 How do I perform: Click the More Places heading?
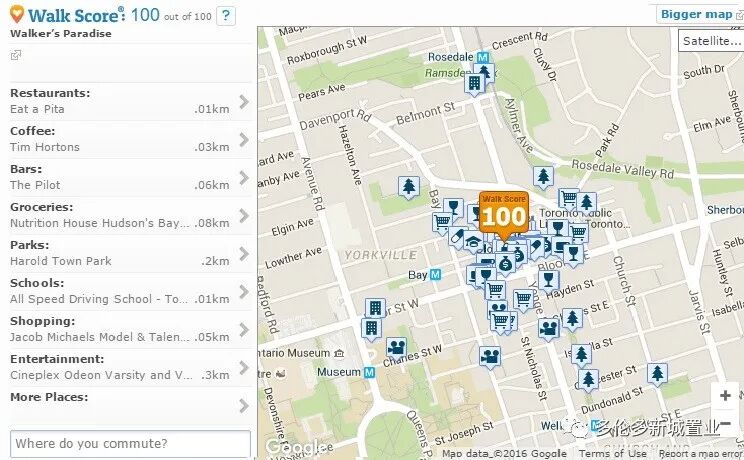pos(49,397)
